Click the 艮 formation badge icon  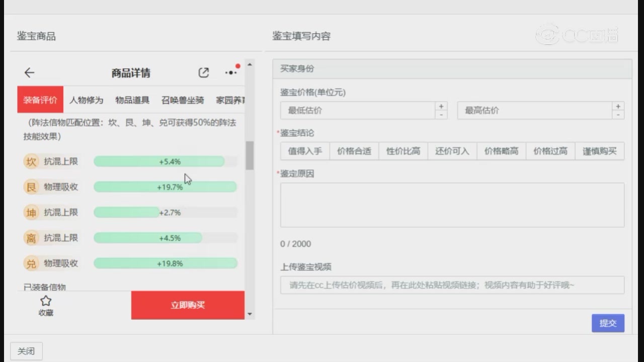31,187
